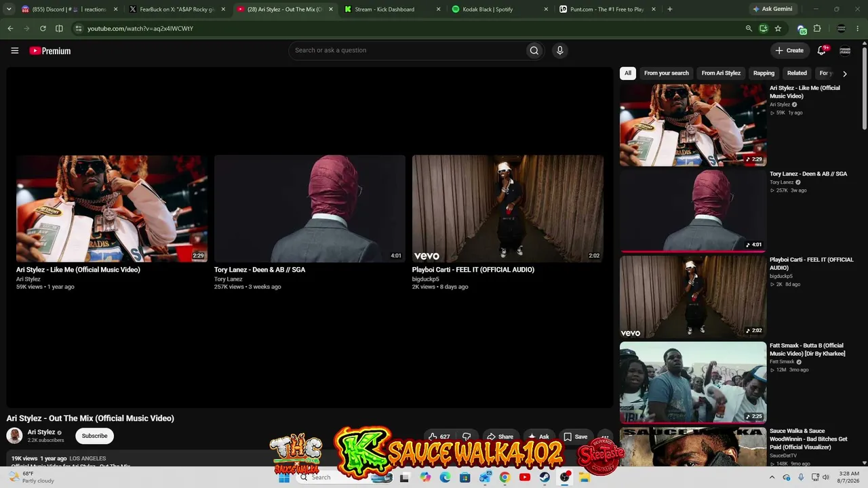This screenshot has width=868, height=488.
Task: Go to YouTube Premium home logo
Action: pos(50,51)
